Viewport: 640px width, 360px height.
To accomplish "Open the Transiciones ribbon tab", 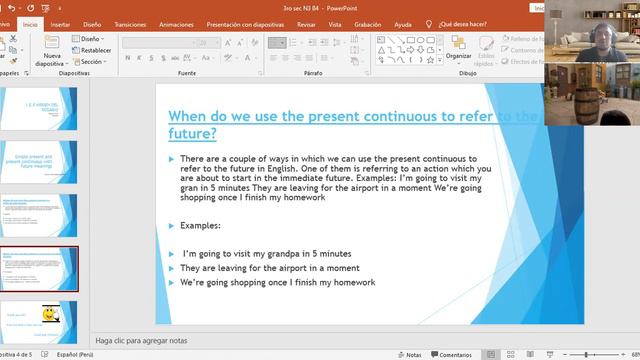I will coord(130,24).
